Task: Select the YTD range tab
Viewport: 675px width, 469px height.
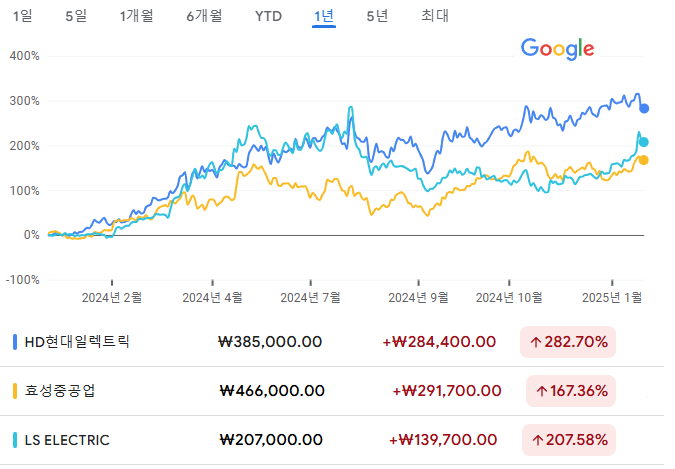Action: [x=268, y=16]
